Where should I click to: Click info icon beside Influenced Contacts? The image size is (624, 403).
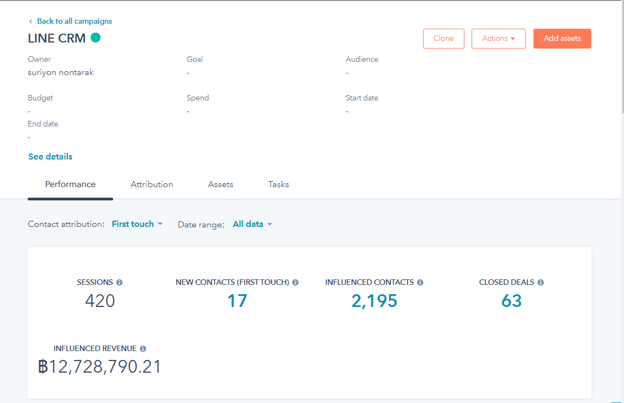click(420, 283)
